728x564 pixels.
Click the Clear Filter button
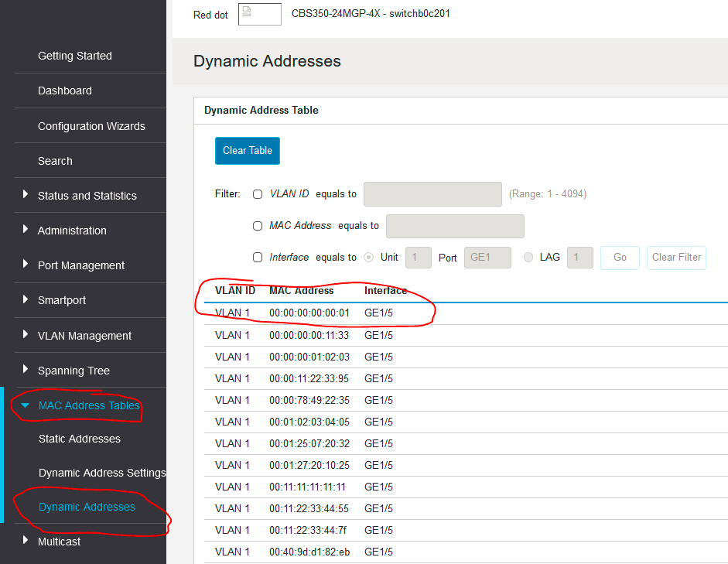(x=675, y=257)
